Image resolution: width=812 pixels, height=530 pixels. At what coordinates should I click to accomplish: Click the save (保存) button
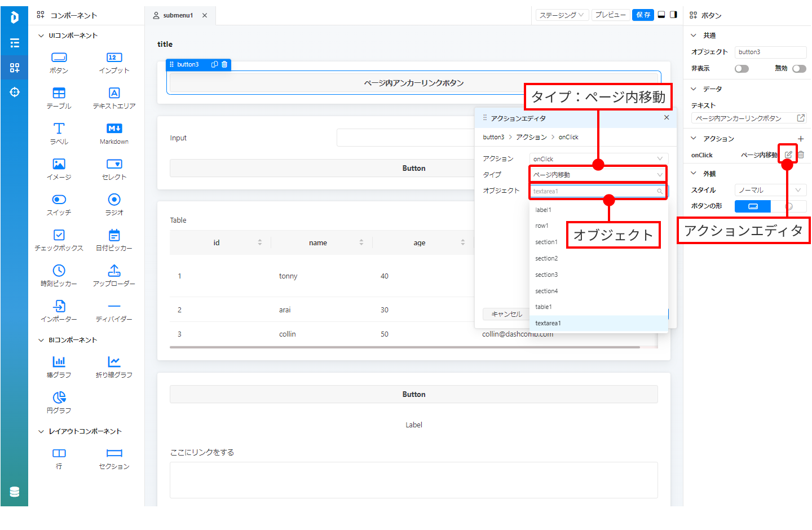643,15
